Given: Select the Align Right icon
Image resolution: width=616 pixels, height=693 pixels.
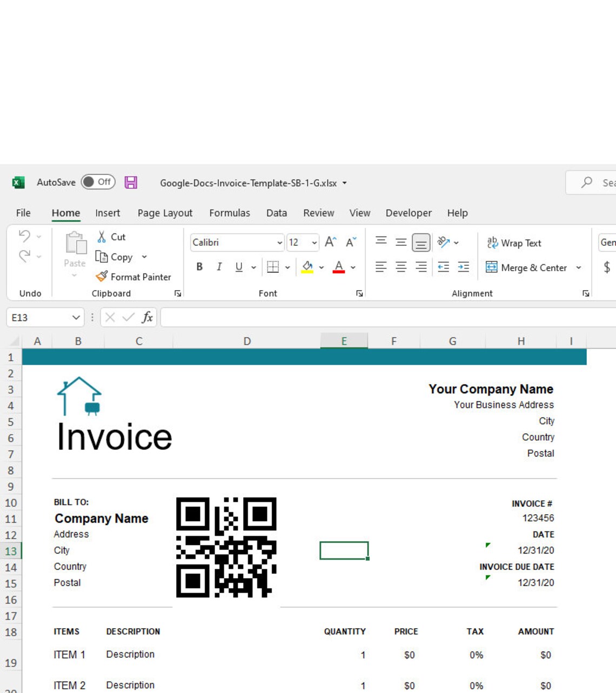Looking at the screenshot, I should (x=420, y=267).
